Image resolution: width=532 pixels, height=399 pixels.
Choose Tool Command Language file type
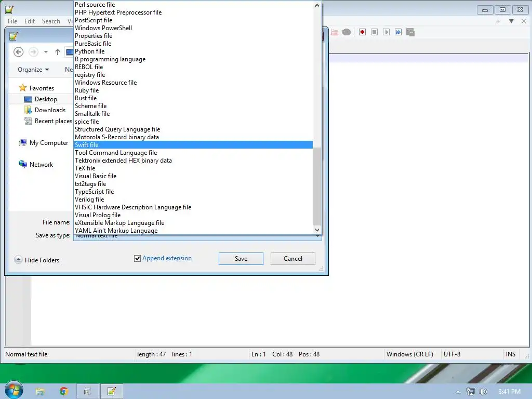pyautogui.click(x=193, y=153)
